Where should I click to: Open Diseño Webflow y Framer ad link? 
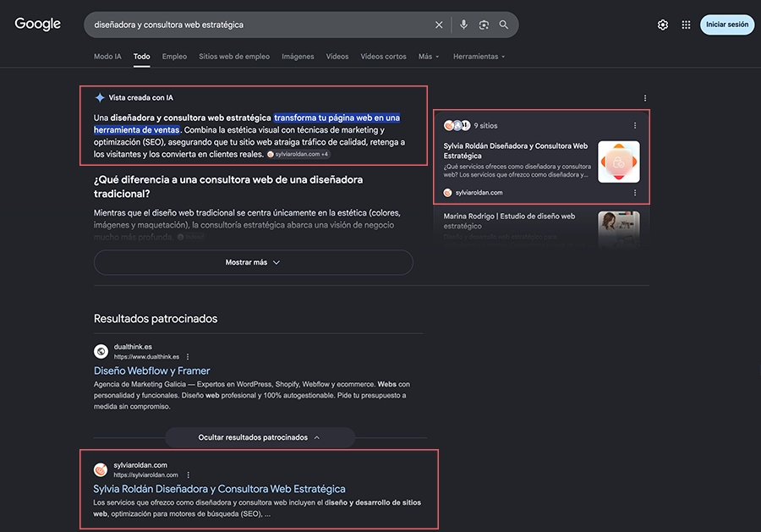pyautogui.click(x=152, y=370)
